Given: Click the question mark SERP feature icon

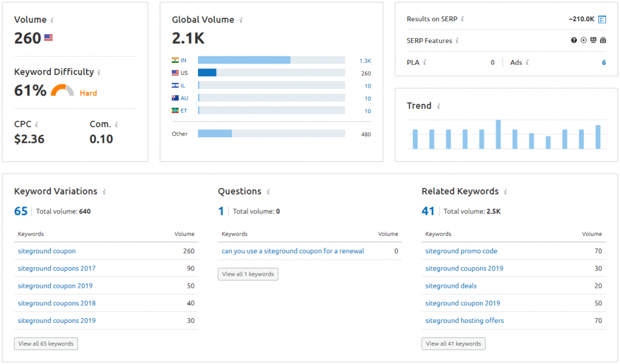Looking at the screenshot, I should click(574, 41).
